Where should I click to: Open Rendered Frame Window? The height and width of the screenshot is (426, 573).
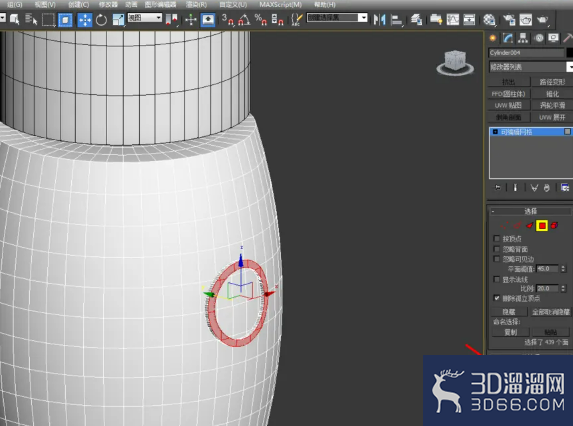[525, 19]
